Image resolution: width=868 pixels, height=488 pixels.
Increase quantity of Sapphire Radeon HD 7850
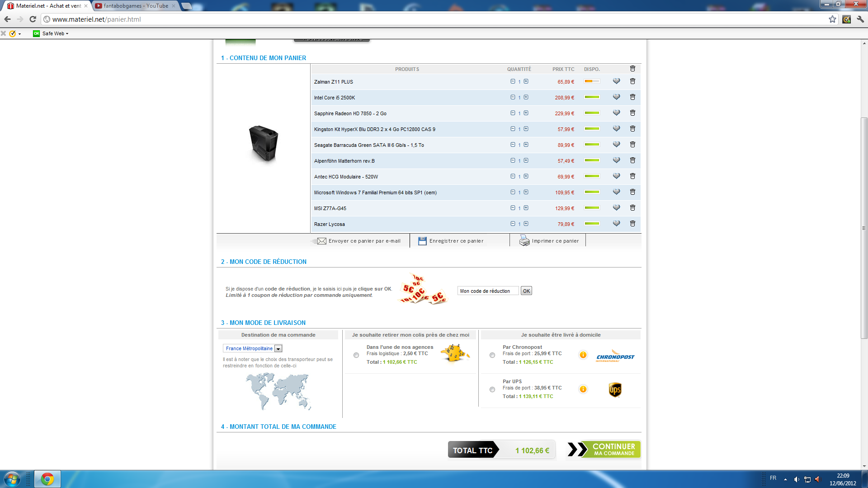(x=526, y=113)
